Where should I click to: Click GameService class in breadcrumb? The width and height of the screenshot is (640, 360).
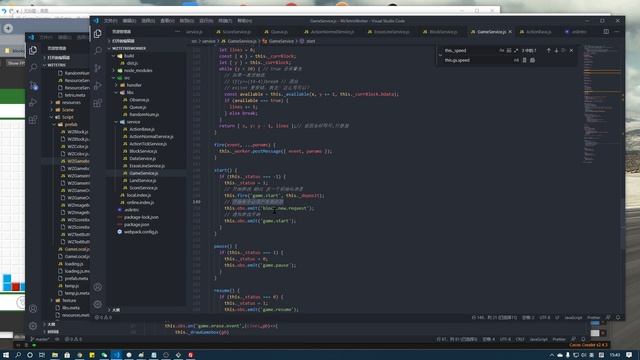point(281,41)
